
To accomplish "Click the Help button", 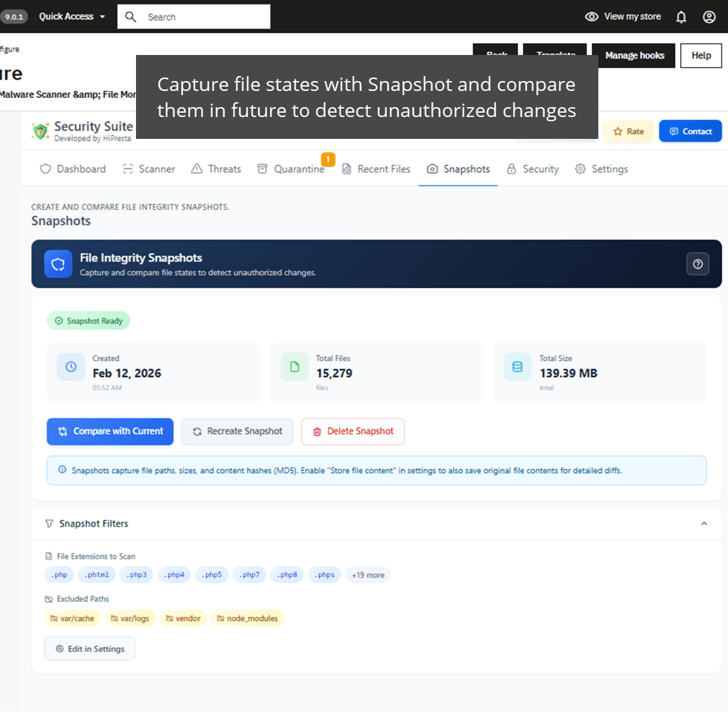I will (701, 56).
